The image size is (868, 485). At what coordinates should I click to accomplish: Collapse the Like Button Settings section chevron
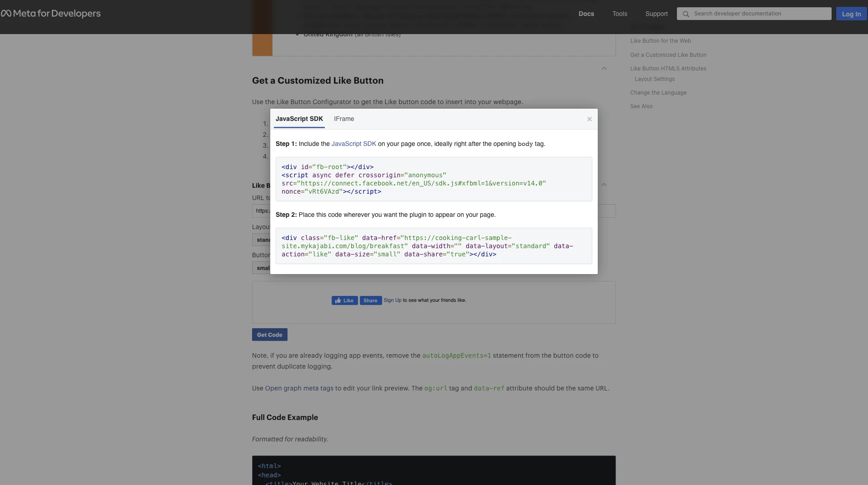coord(604,185)
